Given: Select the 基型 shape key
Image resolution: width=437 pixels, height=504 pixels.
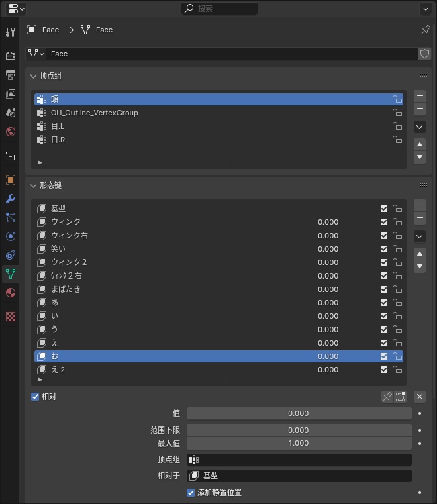Looking at the screenshot, I should pos(219,209).
